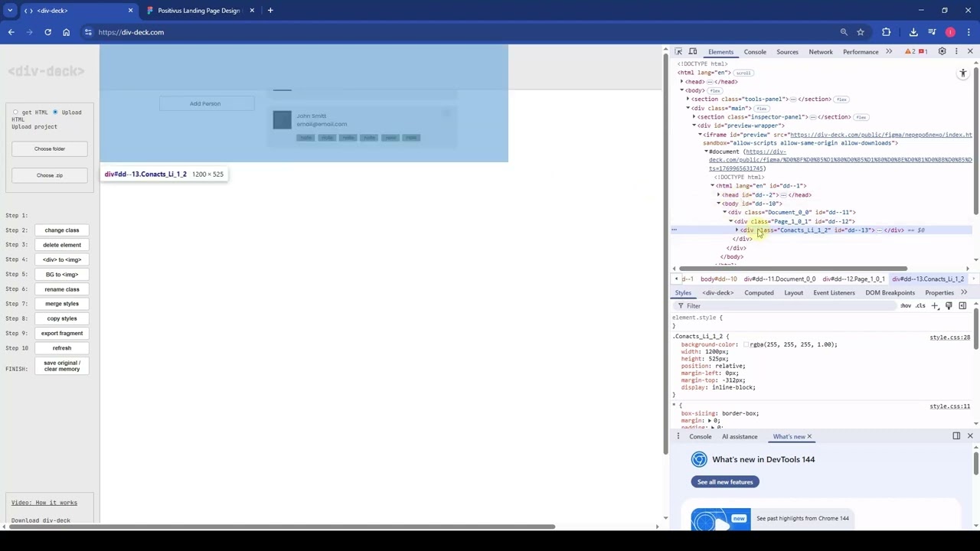Expand section inspector-panel node
This screenshot has width=980, height=551.
click(694, 117)
